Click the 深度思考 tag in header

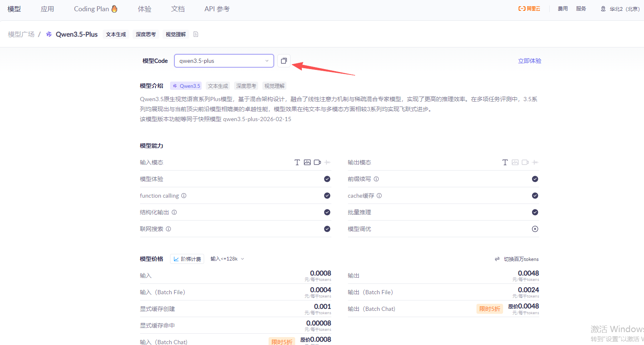146,34
